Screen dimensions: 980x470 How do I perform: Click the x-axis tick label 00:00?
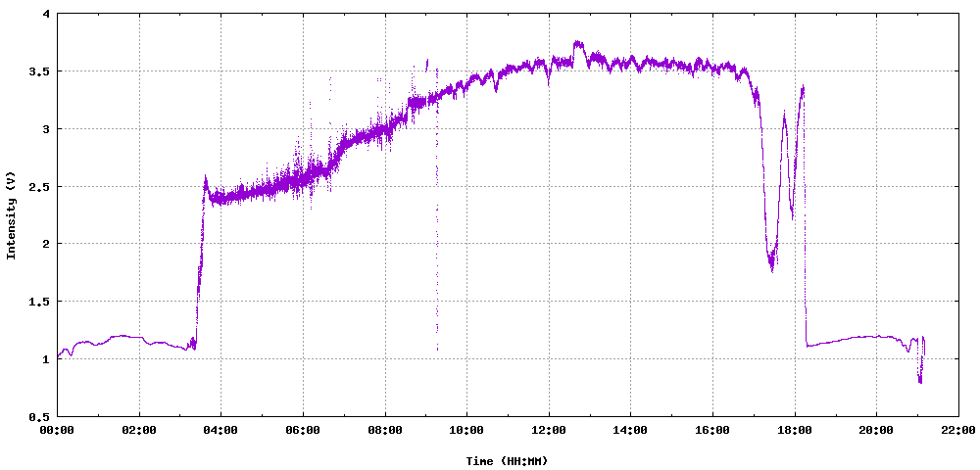58,431
